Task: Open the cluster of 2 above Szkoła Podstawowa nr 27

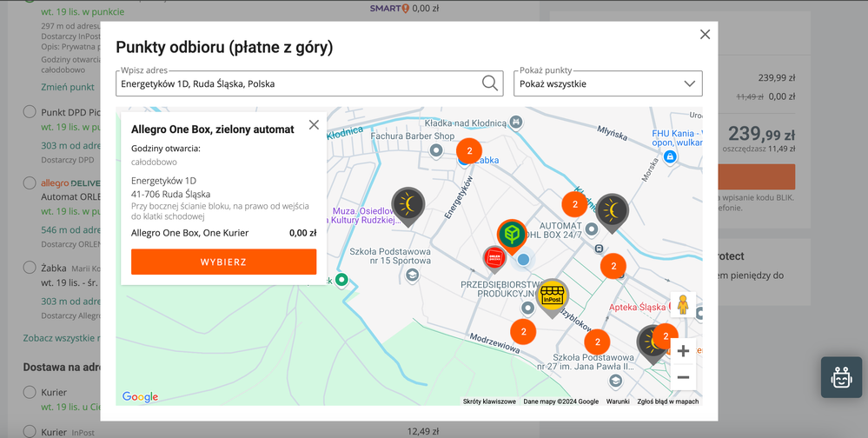Action: click(x=597, y=342)
